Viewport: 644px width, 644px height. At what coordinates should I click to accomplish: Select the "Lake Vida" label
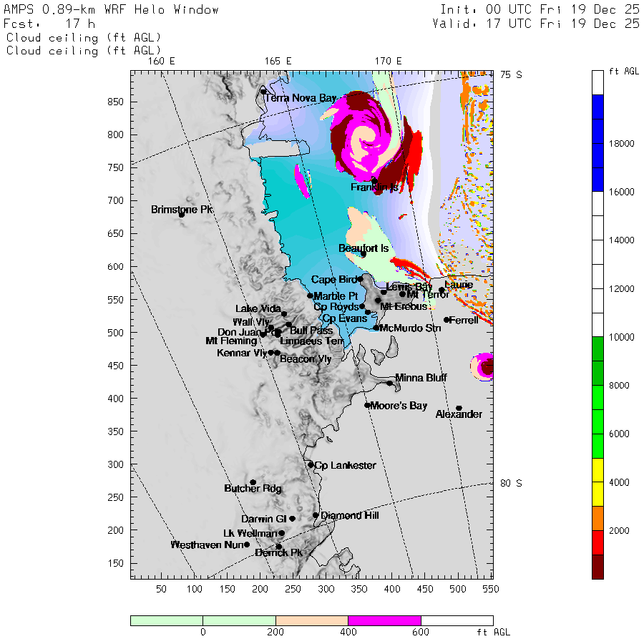[x=258, y=309]
